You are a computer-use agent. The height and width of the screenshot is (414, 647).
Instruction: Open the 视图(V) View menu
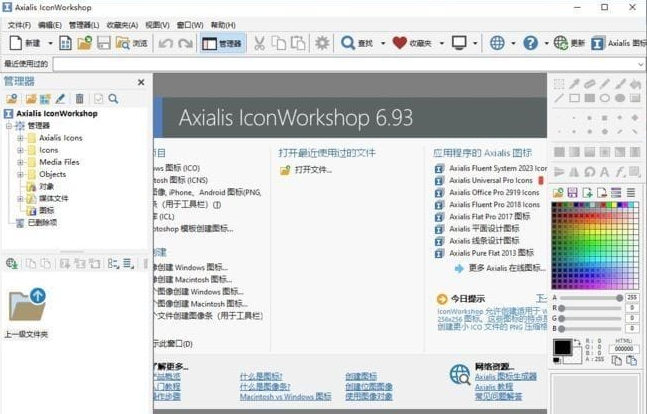coord(157,25)
